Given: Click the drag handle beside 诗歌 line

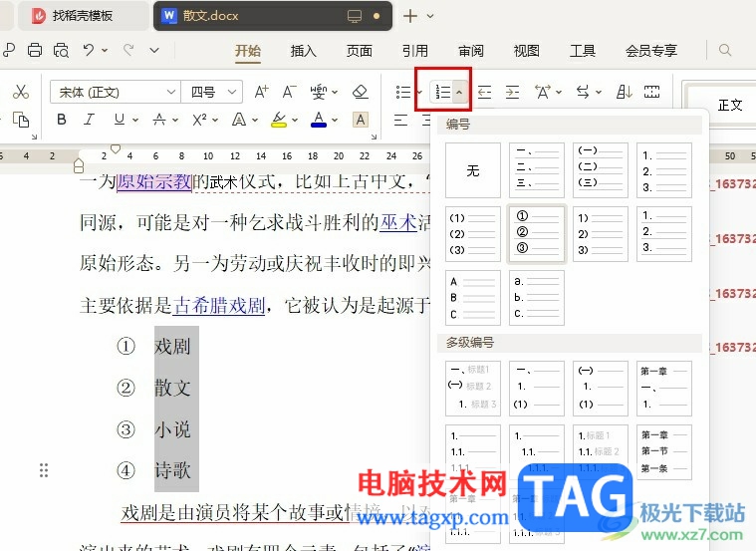Looking at the screenshot, I should [44, 470].
